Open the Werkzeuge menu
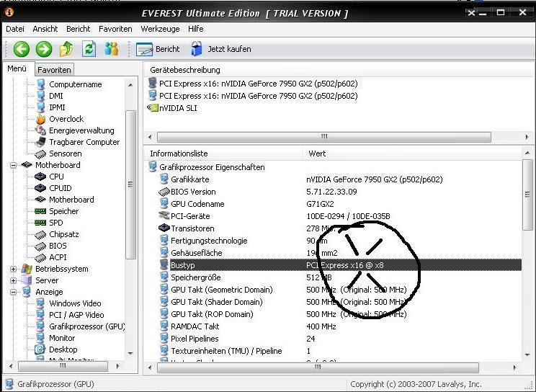The image size is (536, 392). (160, 29)
